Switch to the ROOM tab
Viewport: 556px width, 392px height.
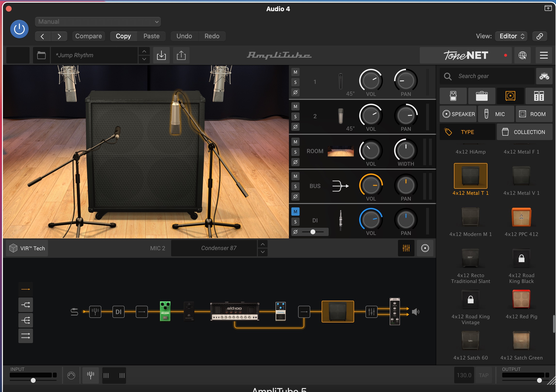(x=534, y=114)
